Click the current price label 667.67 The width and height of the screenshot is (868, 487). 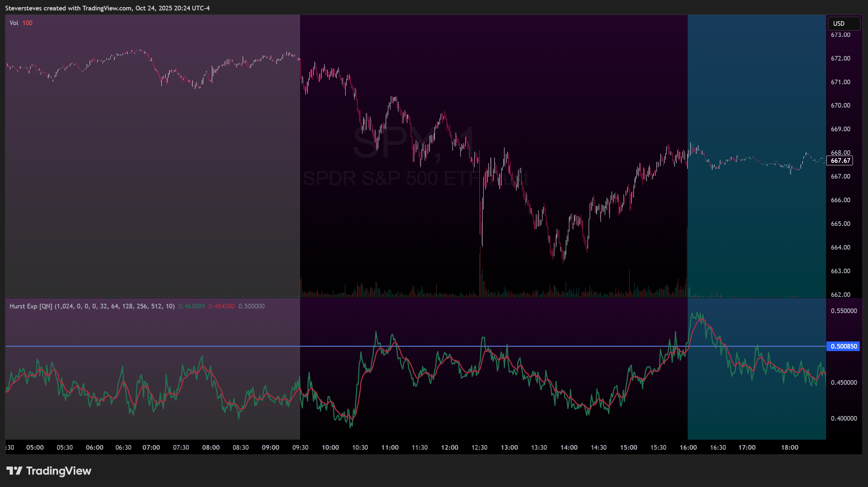click(x=840, y=161)
